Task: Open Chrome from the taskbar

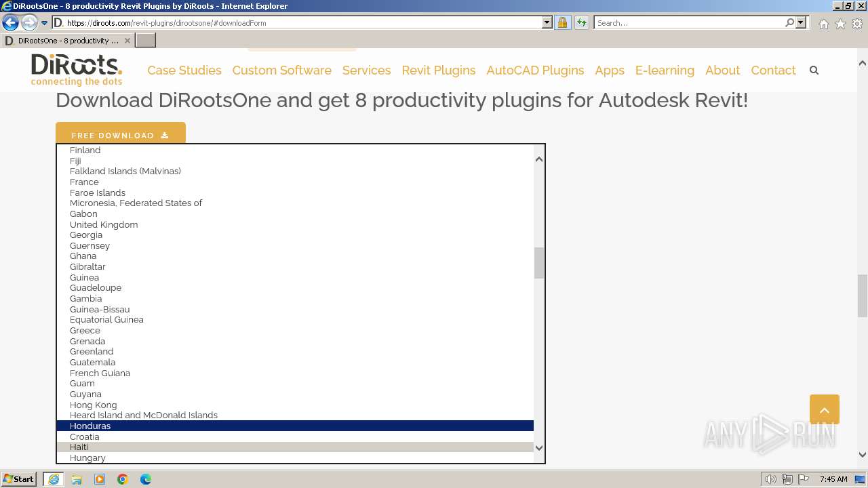Action: (123, 479)
